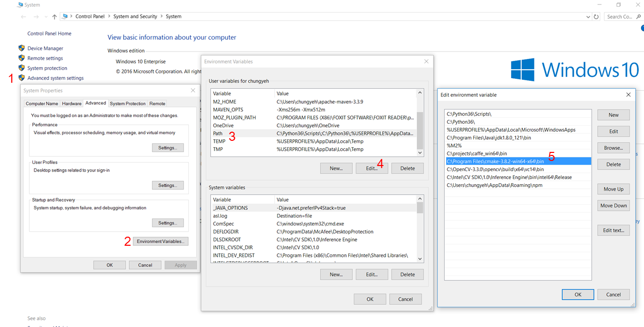The width and height of the screenshot is (644, 327).
Task: Click the shield icon beside System protection
Action: coord(22,68)
